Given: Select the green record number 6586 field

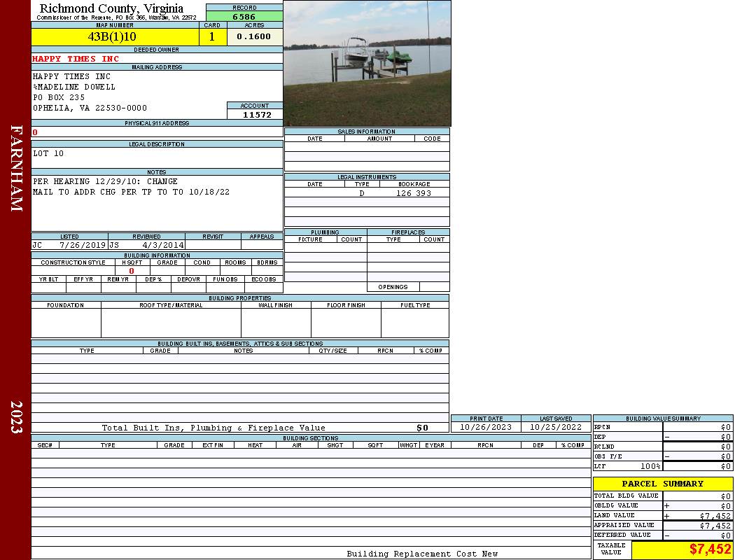Looking at the screenshot, I should [x=244, y=17].
